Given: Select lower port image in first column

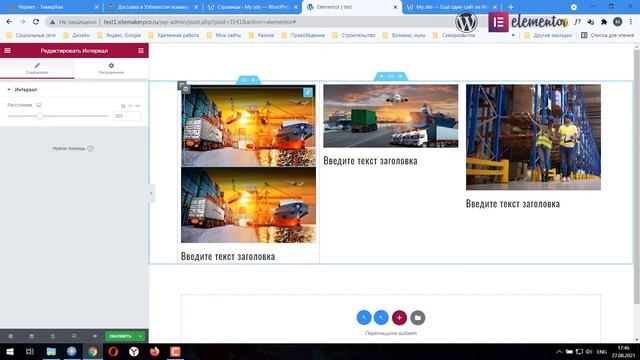Looking at the screenshot, I should [x=248, y=205].
